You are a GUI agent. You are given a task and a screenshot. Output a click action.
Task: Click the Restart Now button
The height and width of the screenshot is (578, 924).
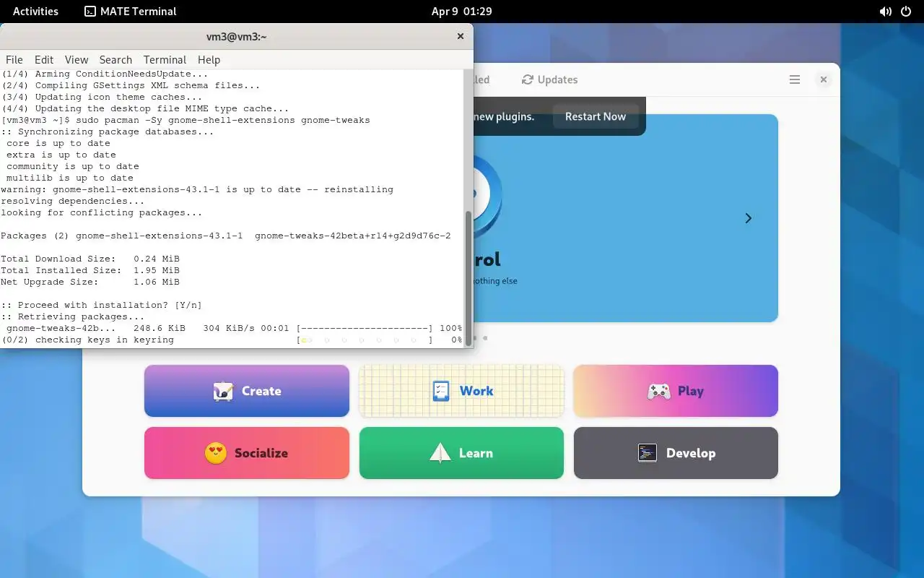[x=596, y=116]
